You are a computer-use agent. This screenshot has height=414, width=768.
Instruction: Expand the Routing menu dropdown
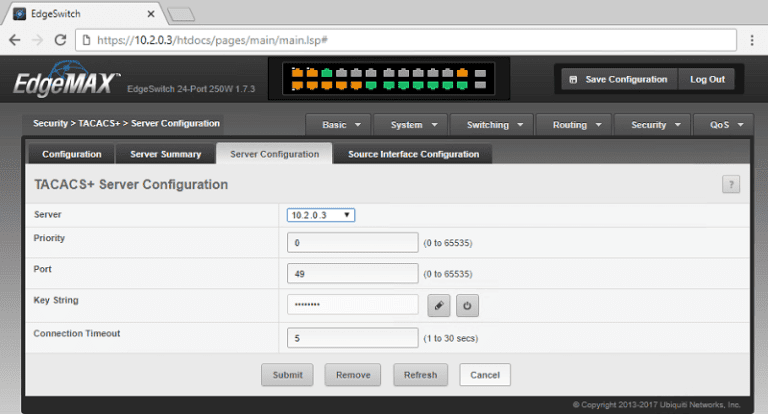(x=574, y=125)
